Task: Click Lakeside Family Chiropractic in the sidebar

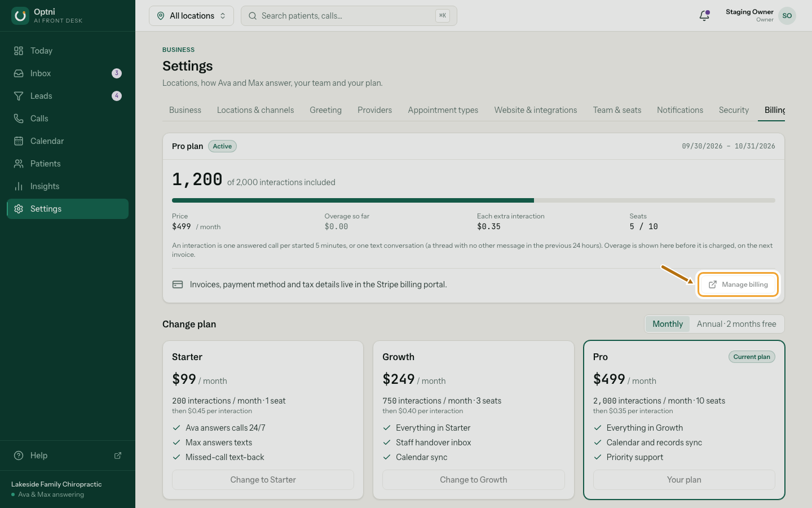Action: point(56,484)
